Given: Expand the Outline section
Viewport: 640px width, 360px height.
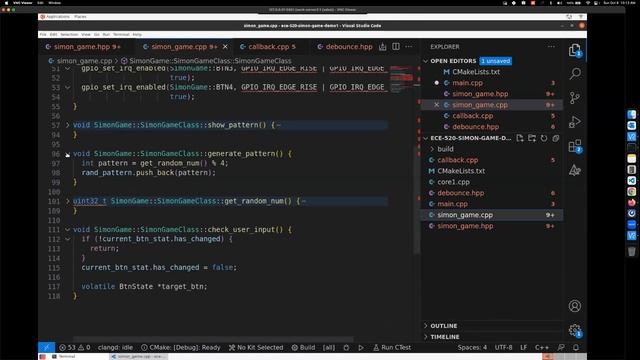Looking at the screenshot, I should [x=426, y=326].
